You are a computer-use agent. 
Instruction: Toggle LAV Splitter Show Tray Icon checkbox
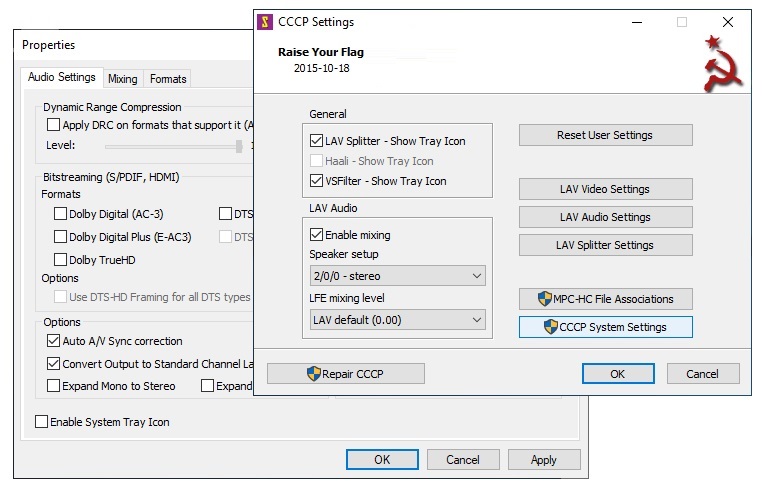[x=317, y=141]
